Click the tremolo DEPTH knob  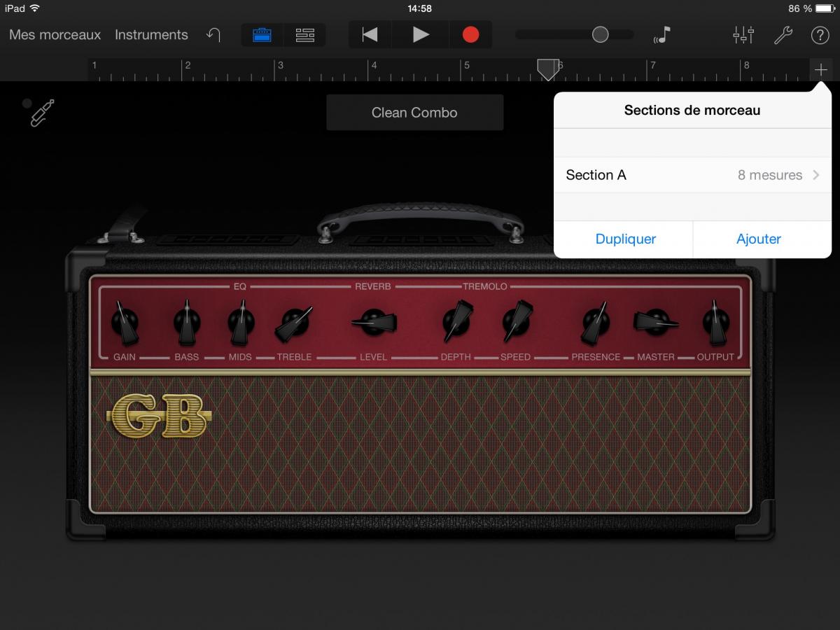[457, 323]
